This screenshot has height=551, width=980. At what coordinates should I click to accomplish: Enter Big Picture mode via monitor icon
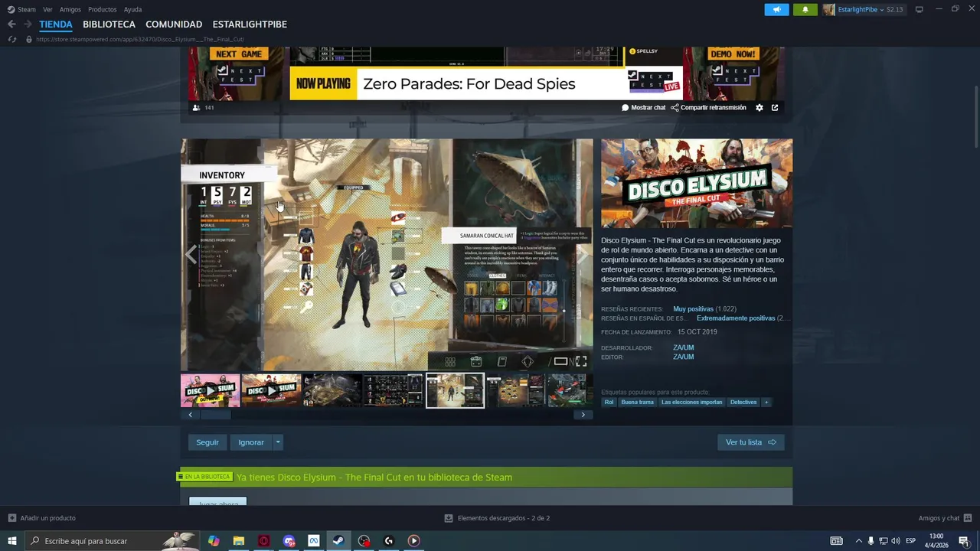point(920,9)
